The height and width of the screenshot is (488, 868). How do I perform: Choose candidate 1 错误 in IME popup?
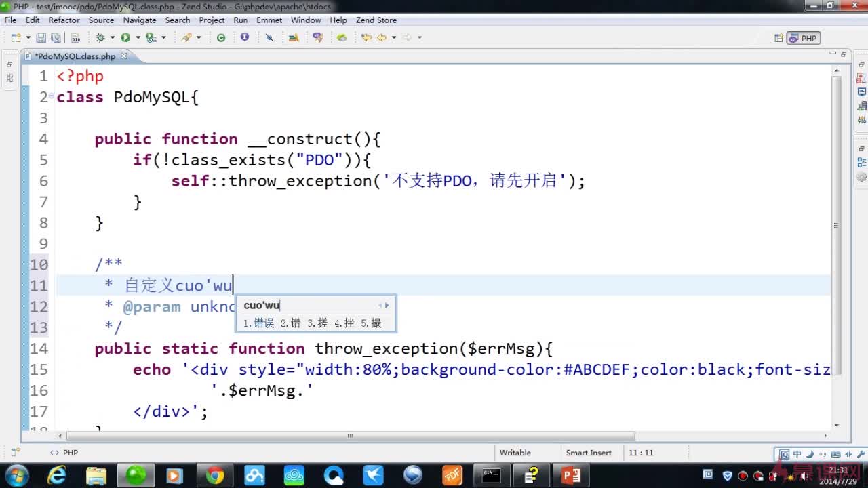259,323
